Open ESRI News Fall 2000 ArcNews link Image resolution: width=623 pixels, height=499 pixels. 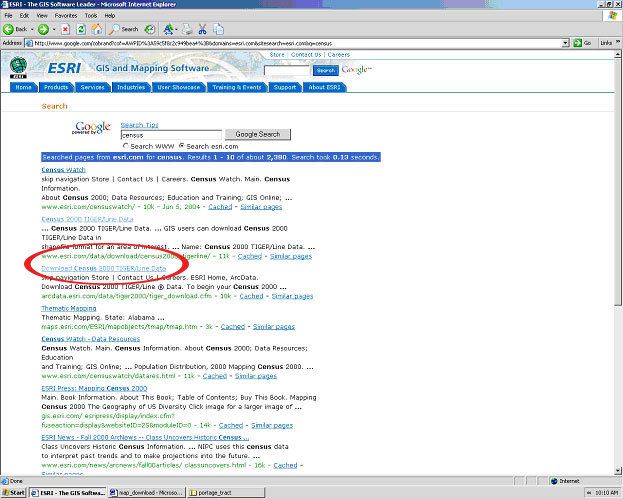coord(145,437)
